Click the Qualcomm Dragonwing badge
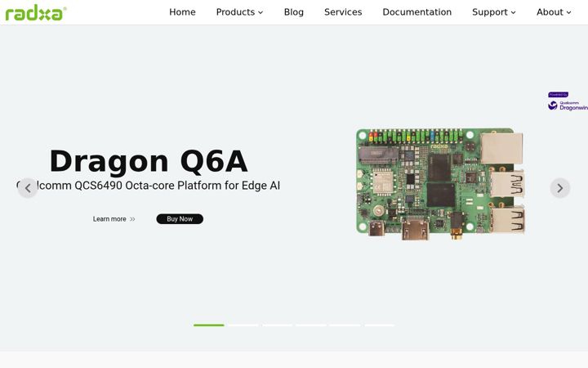 click(568, 101)
